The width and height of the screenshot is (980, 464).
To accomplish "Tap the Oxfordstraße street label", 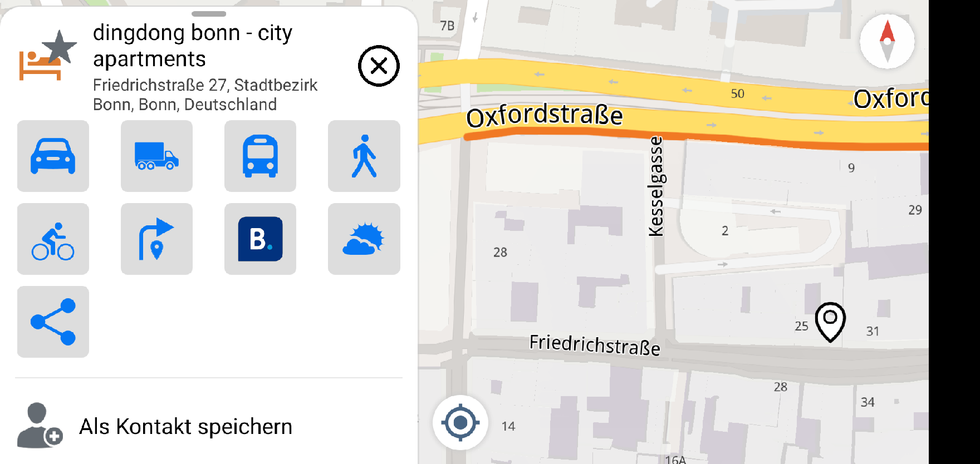I will point(544,116).
